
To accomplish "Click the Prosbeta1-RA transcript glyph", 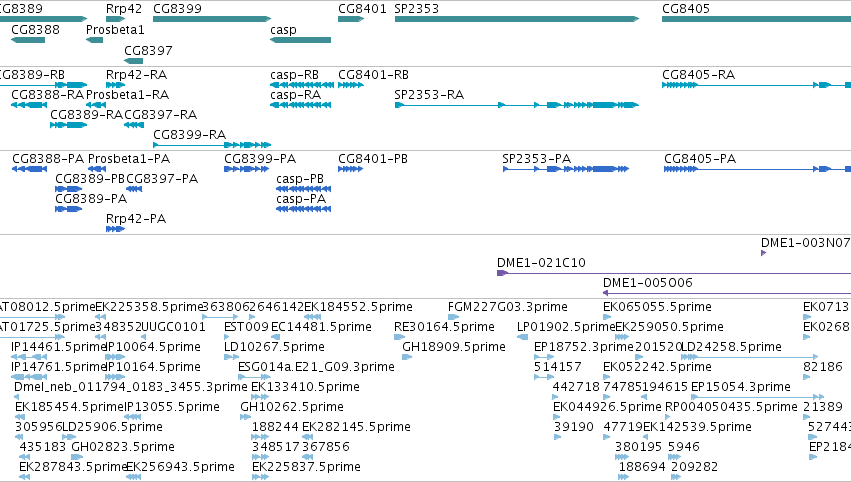I will (x=96, y=105).
